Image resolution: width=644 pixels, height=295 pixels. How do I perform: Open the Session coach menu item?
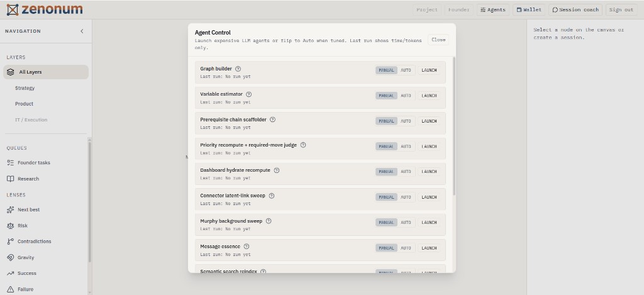(575, 10)
